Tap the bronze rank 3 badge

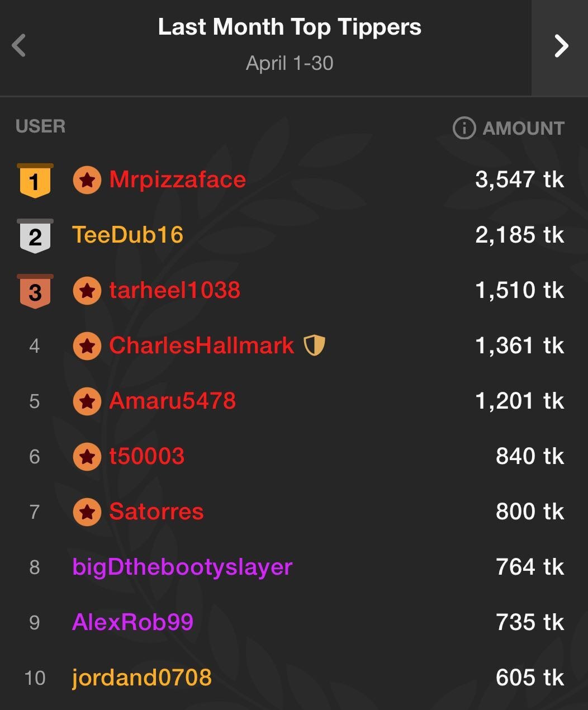point(35,291)
